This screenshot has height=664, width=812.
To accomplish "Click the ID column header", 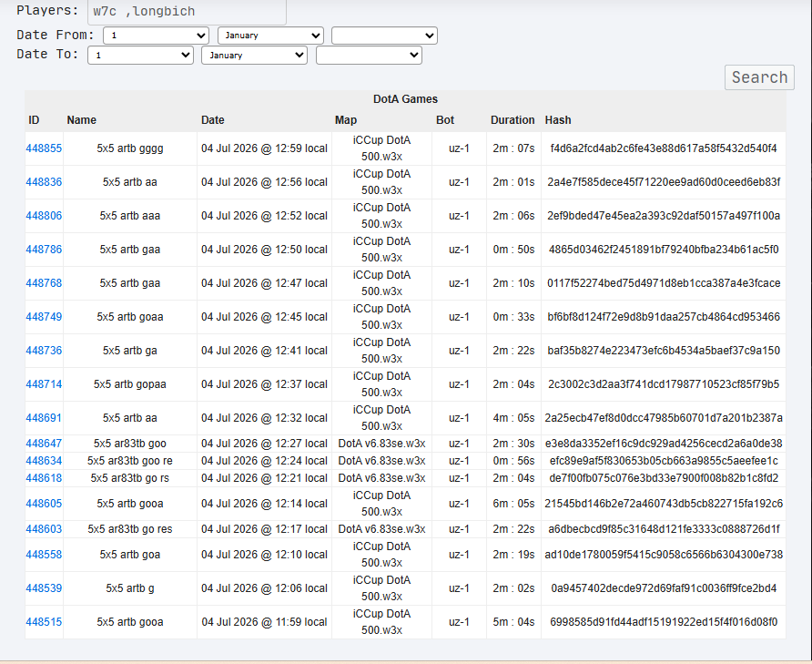I will (x=34, y=120).
